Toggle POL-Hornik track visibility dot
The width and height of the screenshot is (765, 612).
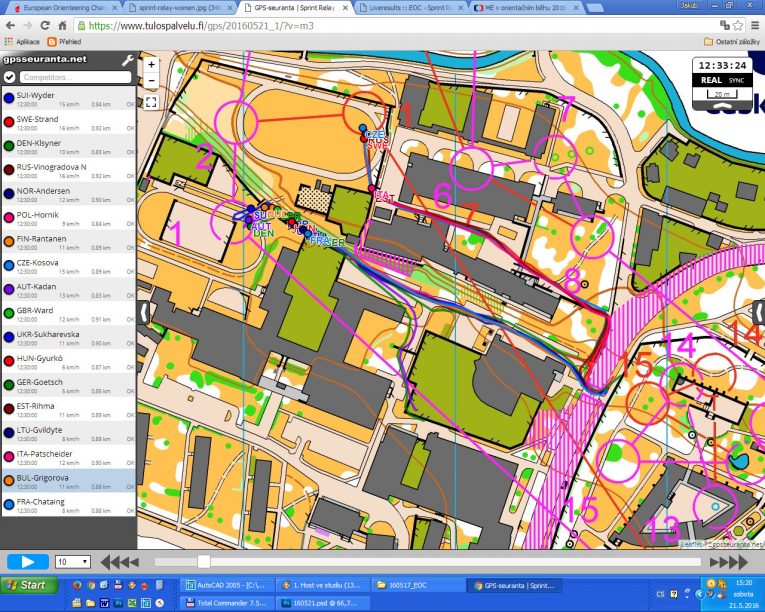tap(9, 218)
